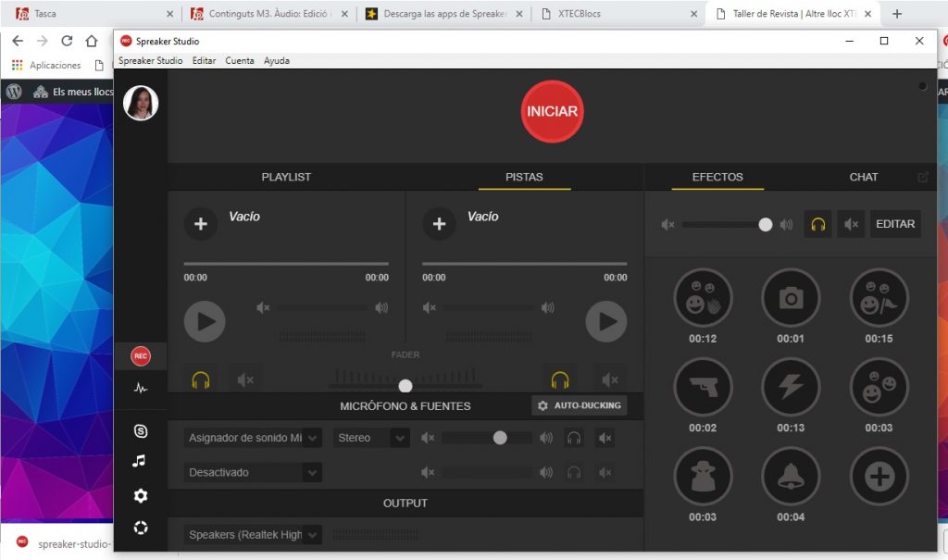Click the user profile picture
Viewport: 948px width, 560px height.
tap(141, 103)
